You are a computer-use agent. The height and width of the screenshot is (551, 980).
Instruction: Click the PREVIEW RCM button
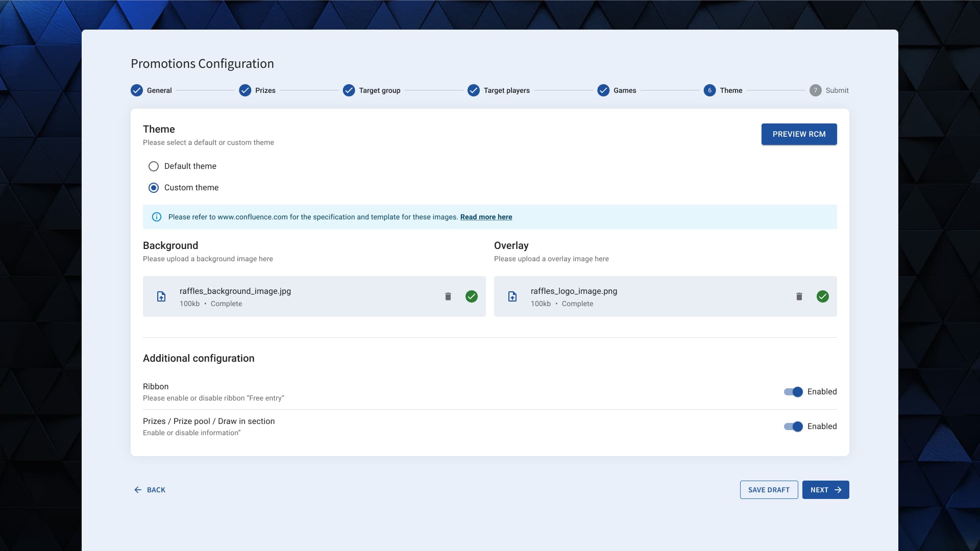coord(799,134)
